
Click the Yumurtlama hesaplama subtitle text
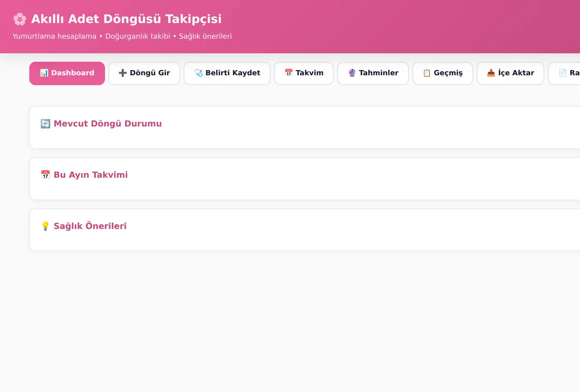55,36
